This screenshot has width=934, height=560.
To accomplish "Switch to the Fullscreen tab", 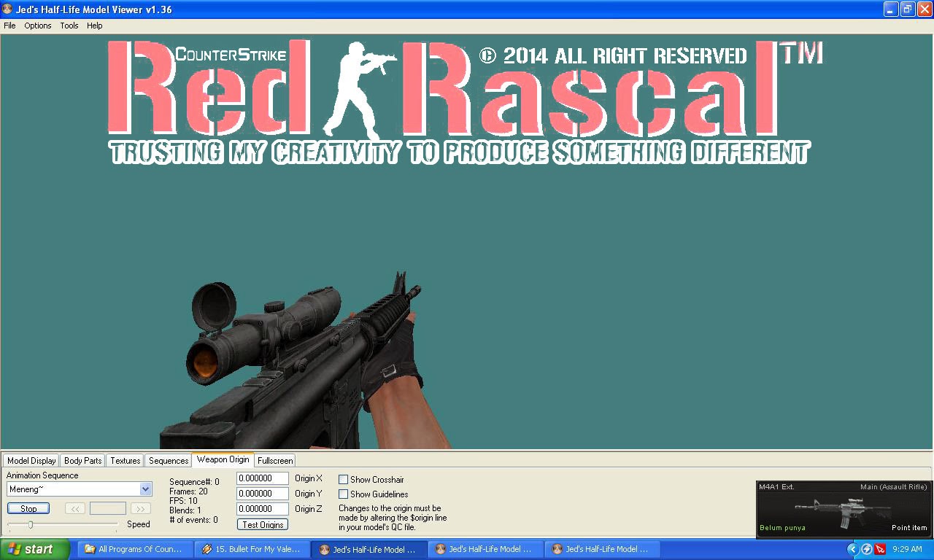I will (275, 461).
